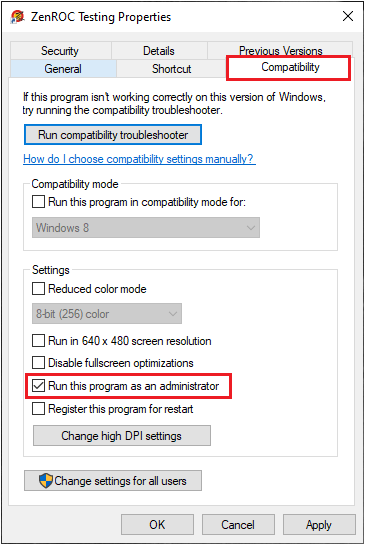Enable Run this program in compatibility mode
The width and height of the screenshot is (366, 546).
tap(38, 202)
